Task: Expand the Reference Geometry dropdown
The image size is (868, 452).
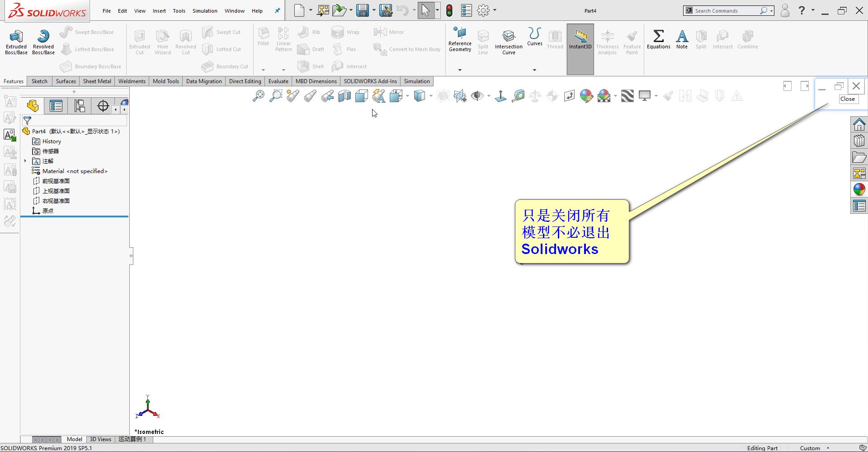Action: (x=460, y=70)
